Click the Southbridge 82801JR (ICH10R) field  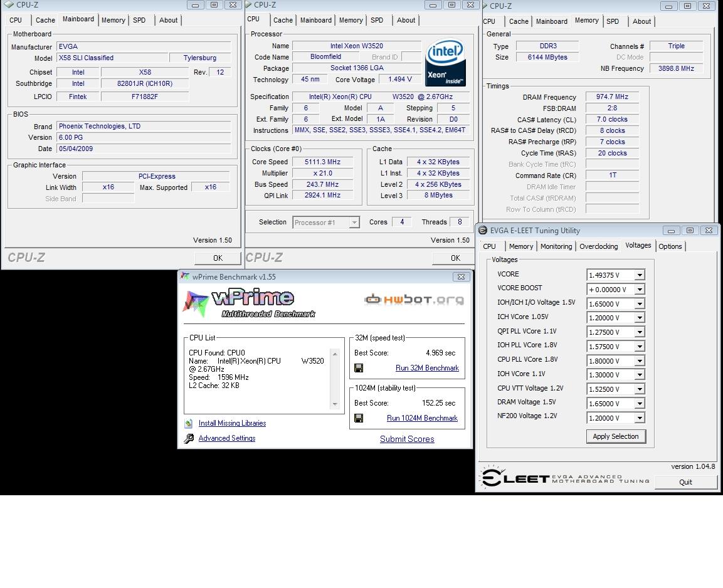[145, 84]
